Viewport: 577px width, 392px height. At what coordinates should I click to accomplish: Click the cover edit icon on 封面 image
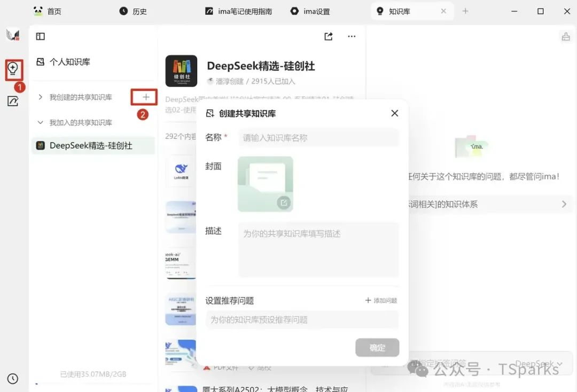(283, 202)
